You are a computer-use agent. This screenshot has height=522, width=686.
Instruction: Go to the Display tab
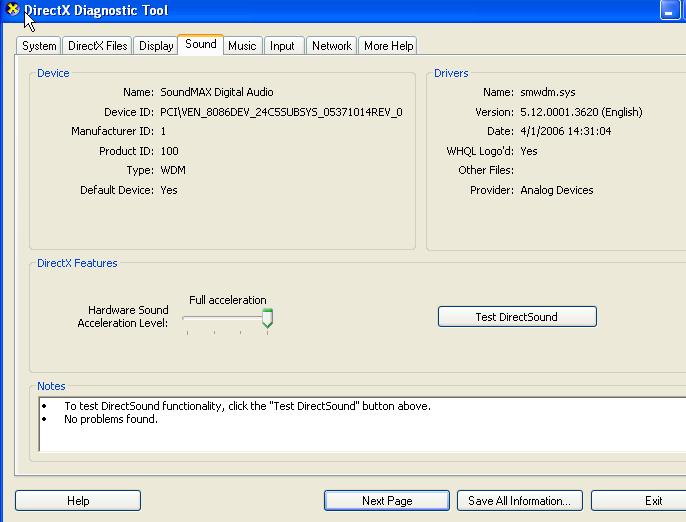[156, 46]
